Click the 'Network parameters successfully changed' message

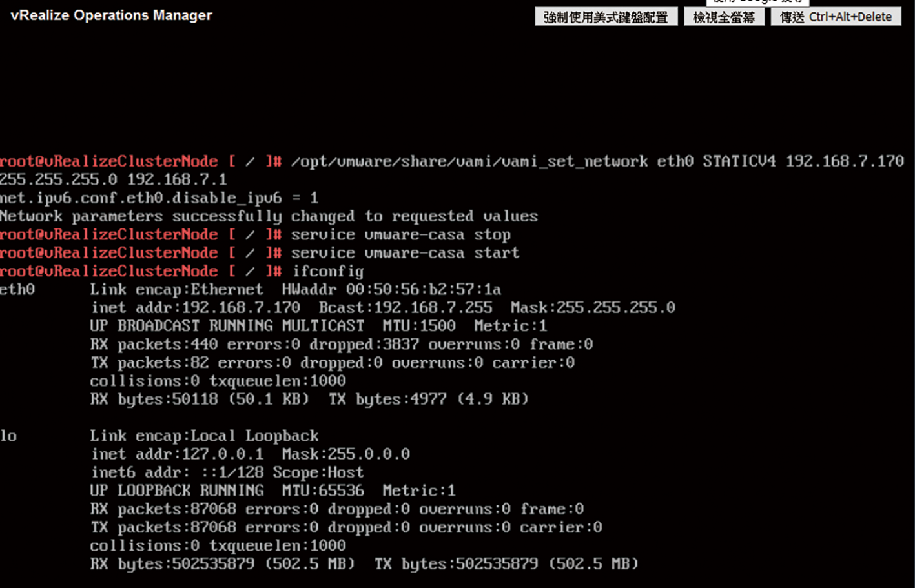pyautogui.click(x=269, y=216)
